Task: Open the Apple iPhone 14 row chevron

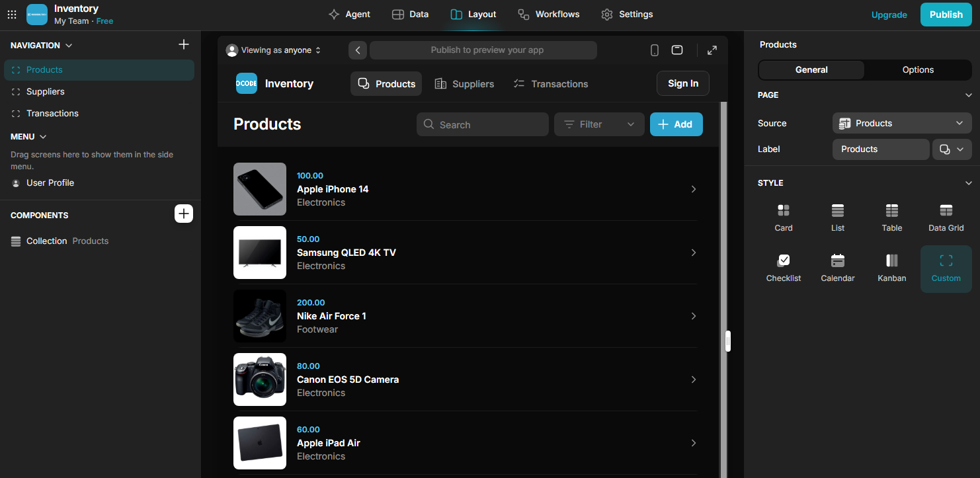Action: pos(694,189)
